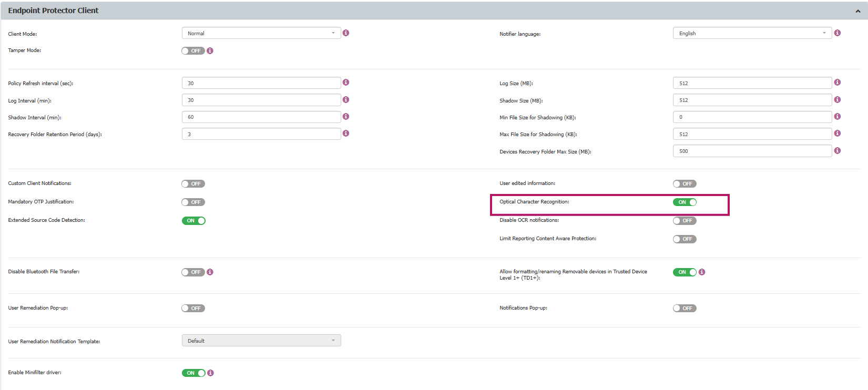Enable Mandatory OTP Justification
Viewport: 868px width, 390px height.
(193, 202)
